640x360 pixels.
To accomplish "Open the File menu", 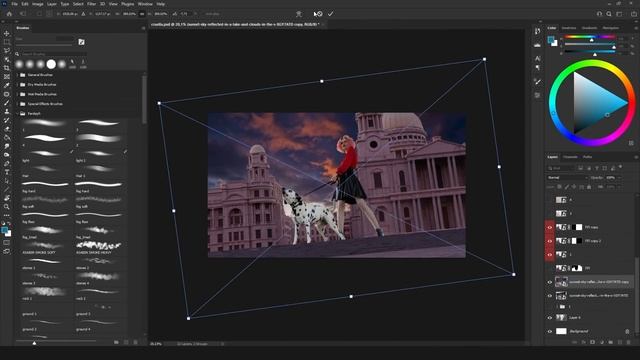I will point(15,4).
